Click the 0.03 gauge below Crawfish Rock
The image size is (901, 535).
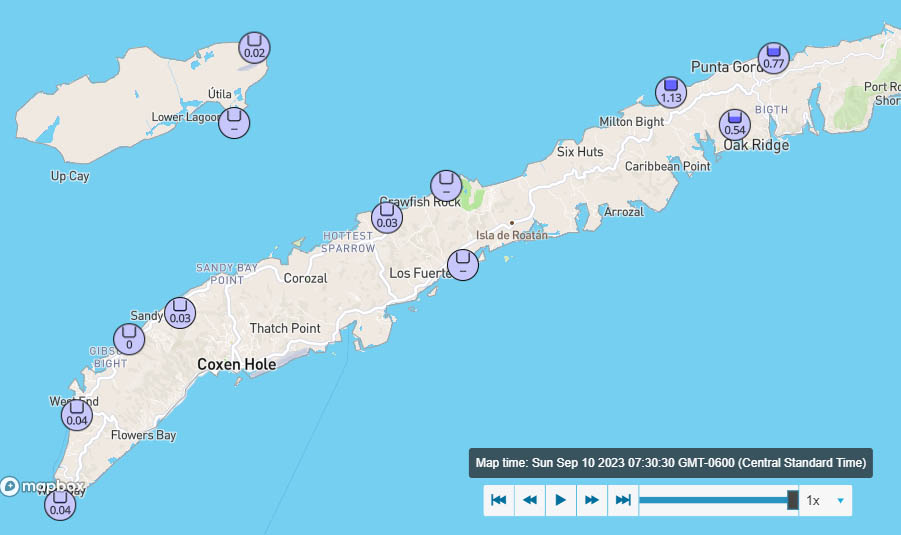click(x=387, y=217)
